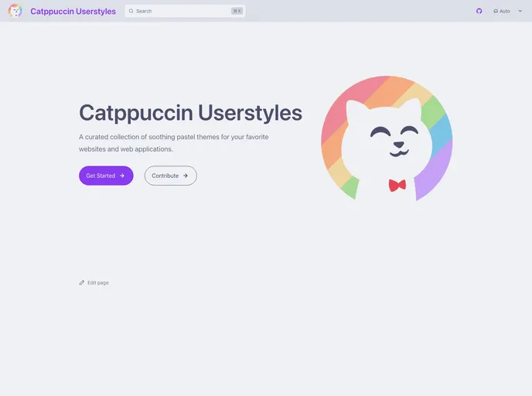
Task: Click the ⌘K shortcut badge in search
Action: (237, 11)
